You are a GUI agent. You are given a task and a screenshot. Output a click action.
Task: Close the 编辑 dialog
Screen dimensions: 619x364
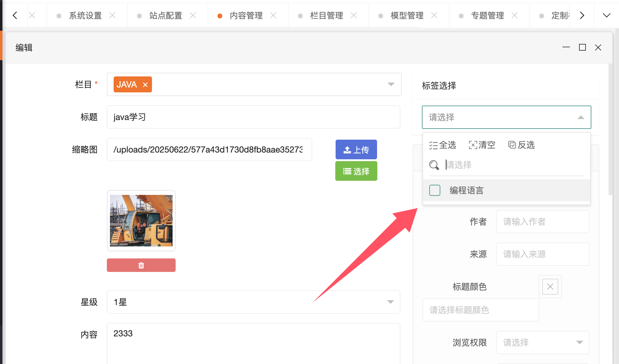[x=598, y=47]
